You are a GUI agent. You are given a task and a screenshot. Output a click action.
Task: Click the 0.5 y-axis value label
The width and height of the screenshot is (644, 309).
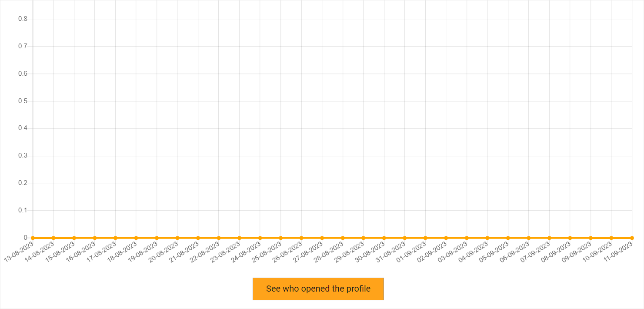point(23,101)
